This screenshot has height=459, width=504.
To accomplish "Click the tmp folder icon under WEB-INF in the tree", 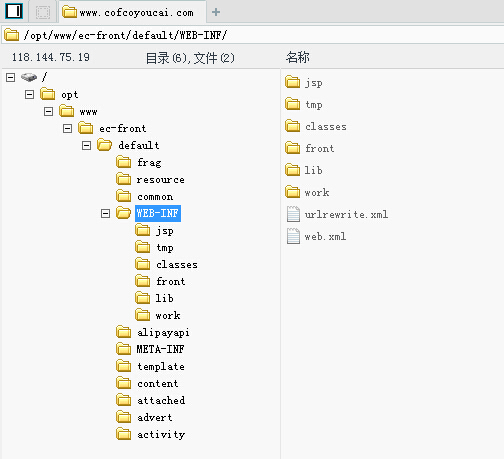I will 143,247.
